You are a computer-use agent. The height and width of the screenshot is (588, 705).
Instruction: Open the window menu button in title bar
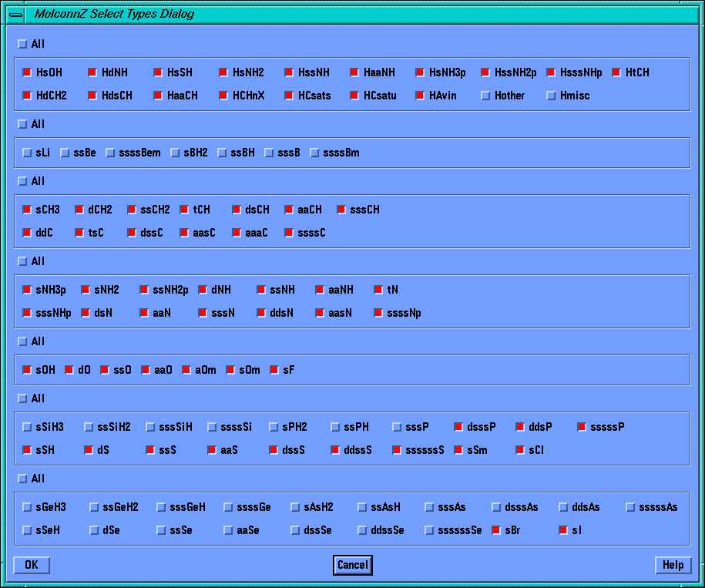tap(15, 14)
